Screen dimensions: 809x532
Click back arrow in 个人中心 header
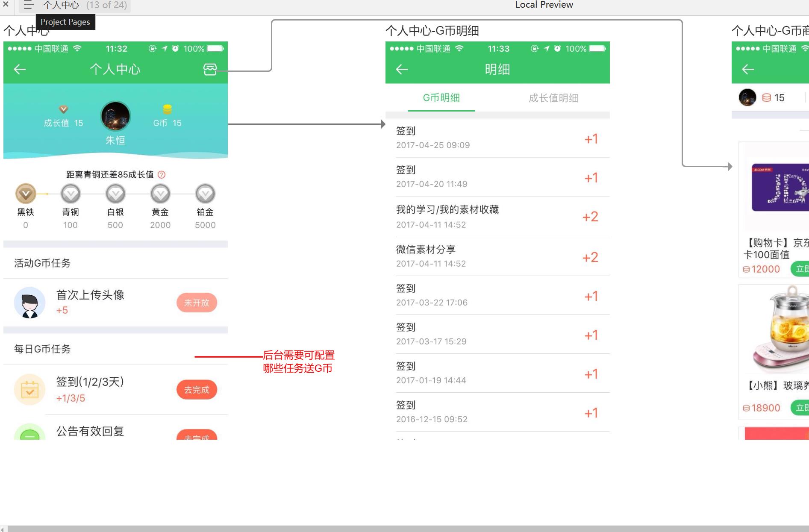pyautogui.click(x=20, y=69)
